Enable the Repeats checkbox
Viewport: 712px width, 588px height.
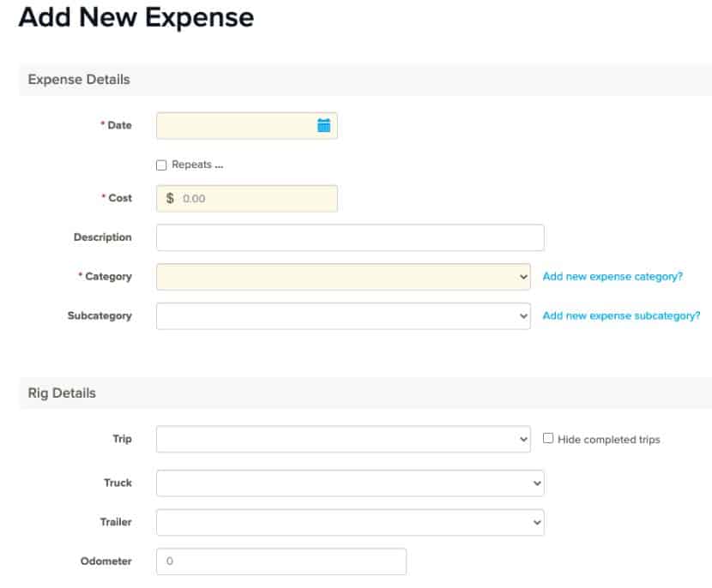click(x=161, y=164)
